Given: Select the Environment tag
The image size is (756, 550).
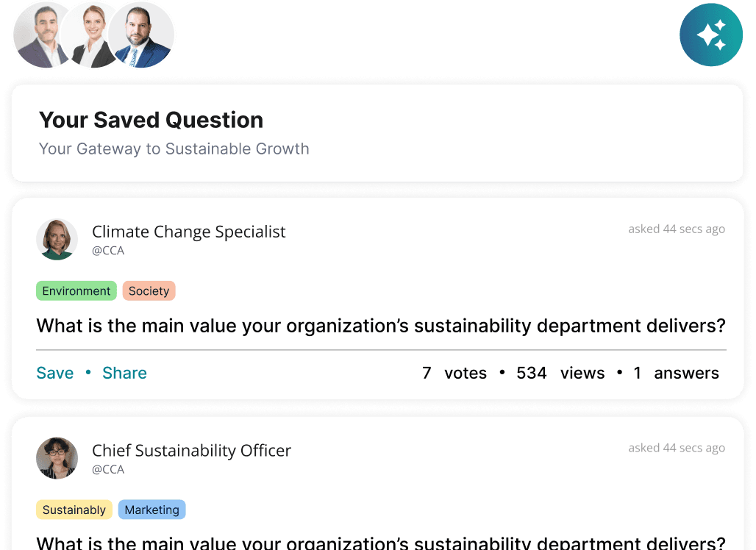Looking at the screenshot, I should click(x=76, y=291).
